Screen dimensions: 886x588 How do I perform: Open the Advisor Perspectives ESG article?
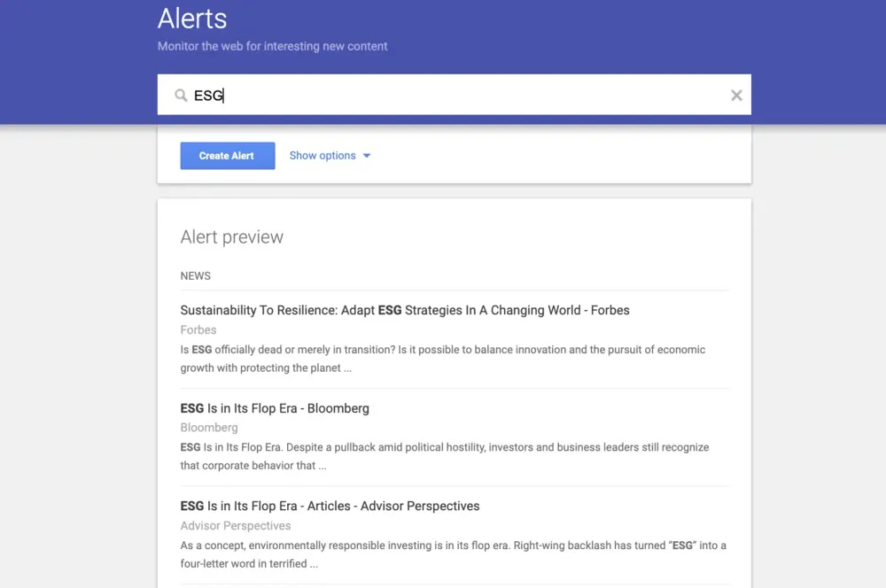pos(330,505)
